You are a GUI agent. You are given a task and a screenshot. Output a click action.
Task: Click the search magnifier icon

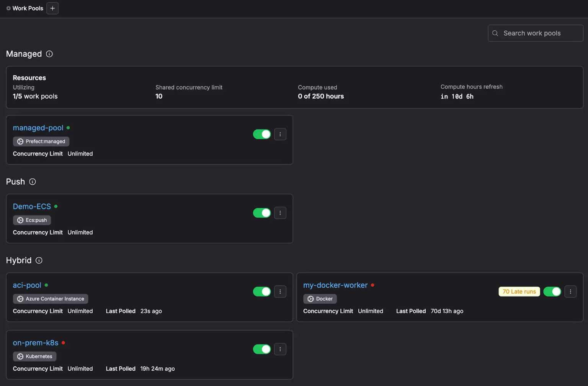(x=495, y=33)
